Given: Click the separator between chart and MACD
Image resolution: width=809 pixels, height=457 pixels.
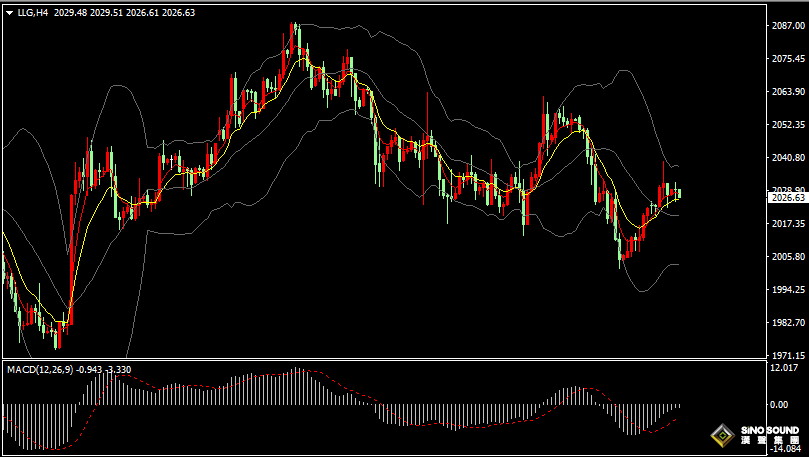Looking at the screenshot, I should (384, 360).
